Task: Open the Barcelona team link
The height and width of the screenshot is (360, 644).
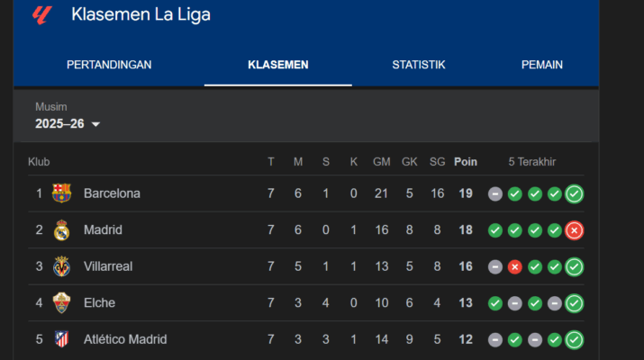Action: click(x=112, y=193)
